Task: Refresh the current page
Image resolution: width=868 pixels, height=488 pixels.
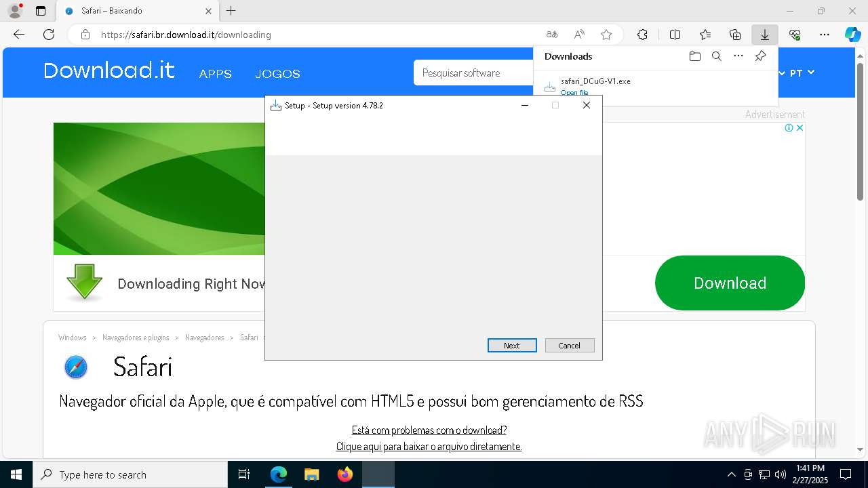Action: click(x=49, y=35)
